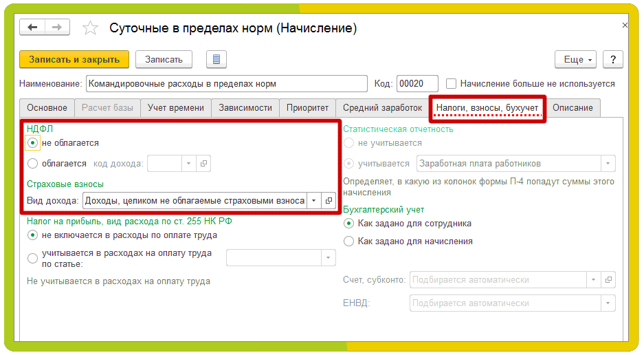Select Статистическая отчетность не учитывается radio

pyautogui.click(x=348, y=143)
